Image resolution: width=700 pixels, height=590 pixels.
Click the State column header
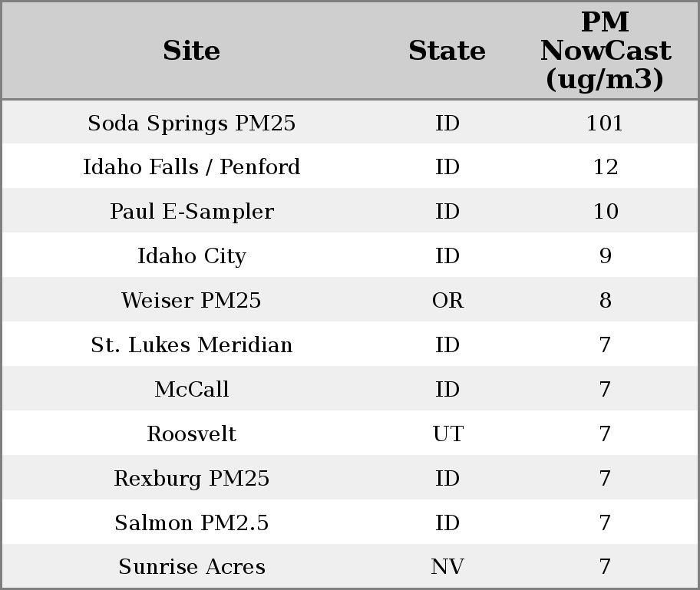coord(447,51)
